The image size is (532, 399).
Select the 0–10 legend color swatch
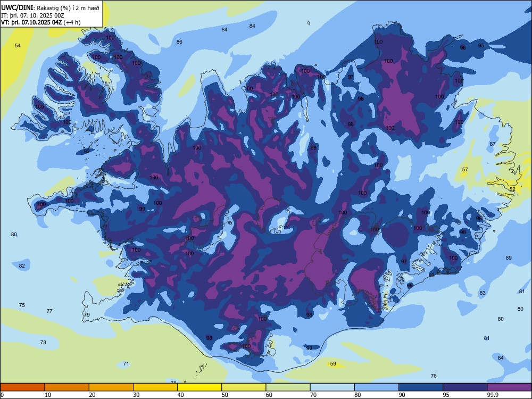click(22, 387)
